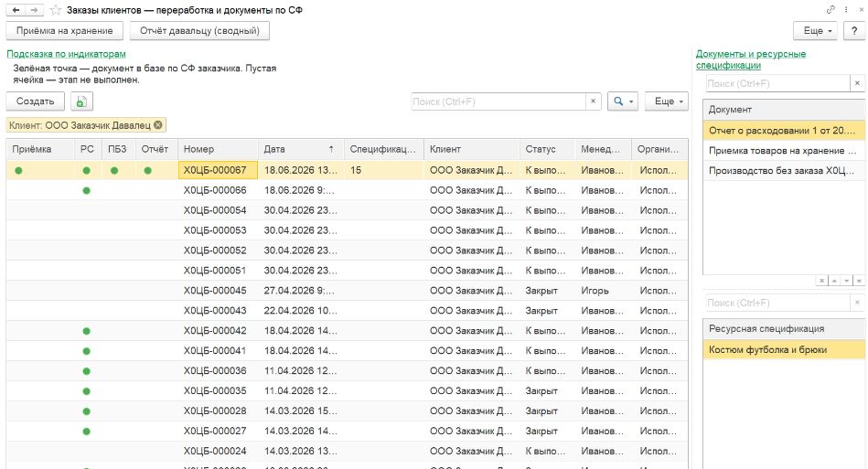The width and height of the screenshot is (868, 469).
Task: Sort by the Номер column header
Action: [218, 149]
